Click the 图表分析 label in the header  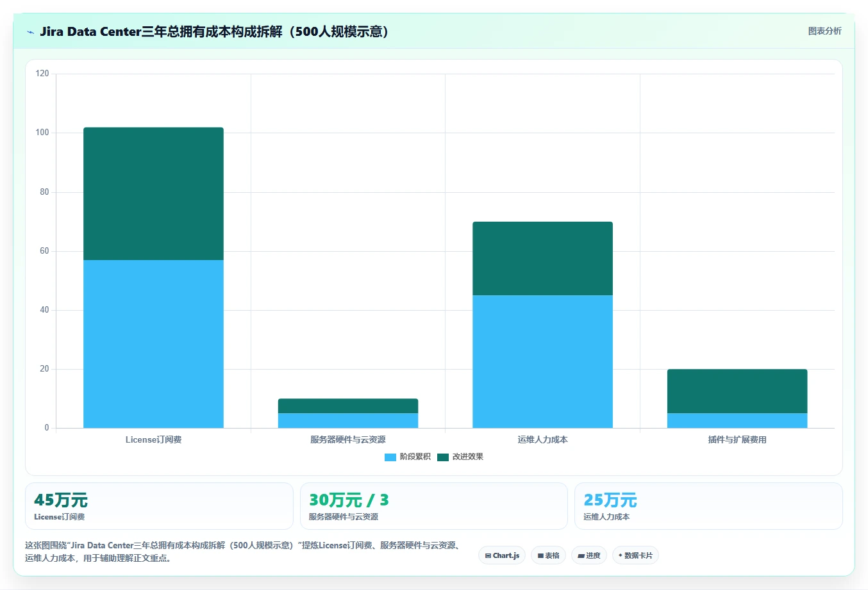pos(824,31)
